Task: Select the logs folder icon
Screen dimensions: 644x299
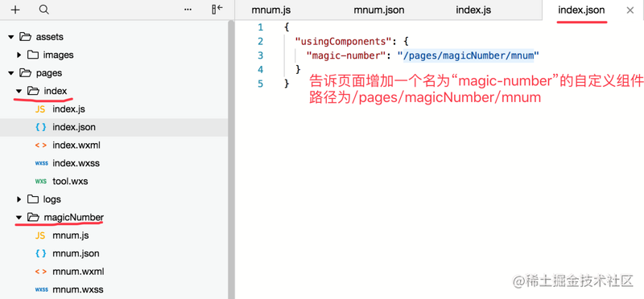Action: coord(33,199)
